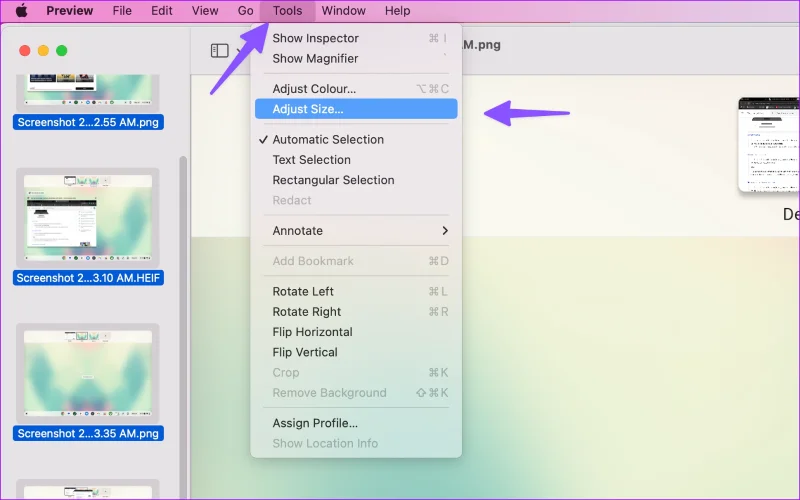Screen dimensions: 800x500
Task: Choose Flip Horizontal
Action: pos(356,332)
